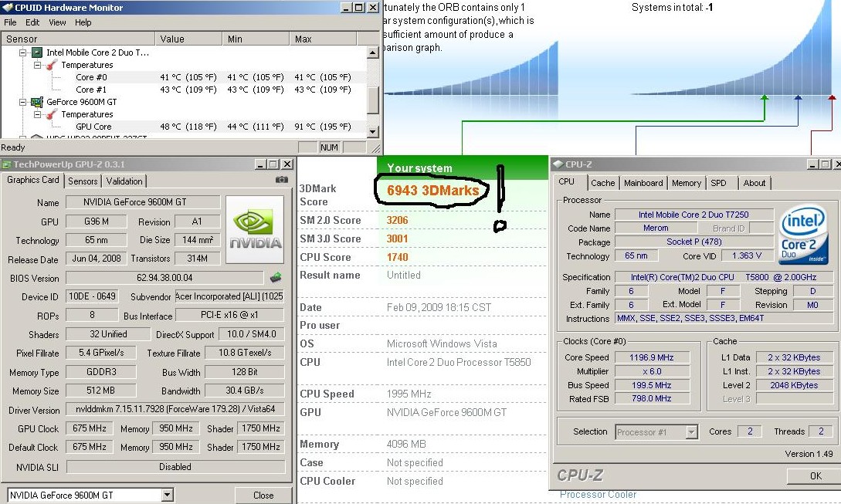Collapse the Intel Mobile Core 2 Duo tree node
The height and width of the screenshot is (504, 841).
[22, 52]
